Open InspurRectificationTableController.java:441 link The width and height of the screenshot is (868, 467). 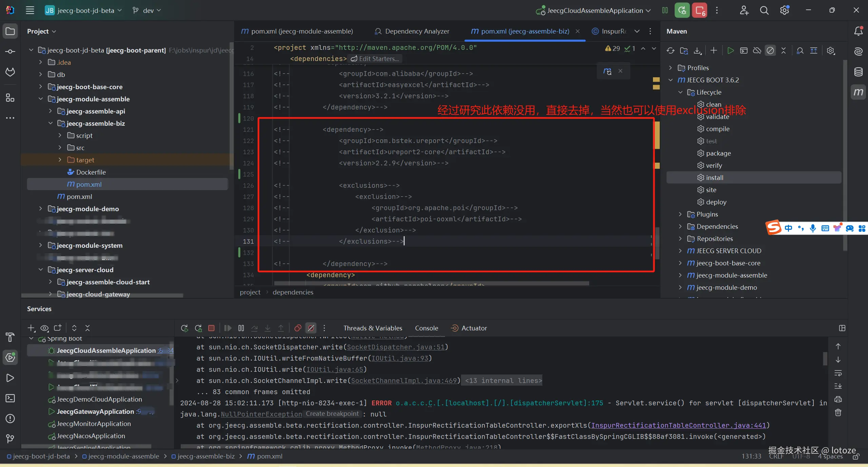[678, 425]
